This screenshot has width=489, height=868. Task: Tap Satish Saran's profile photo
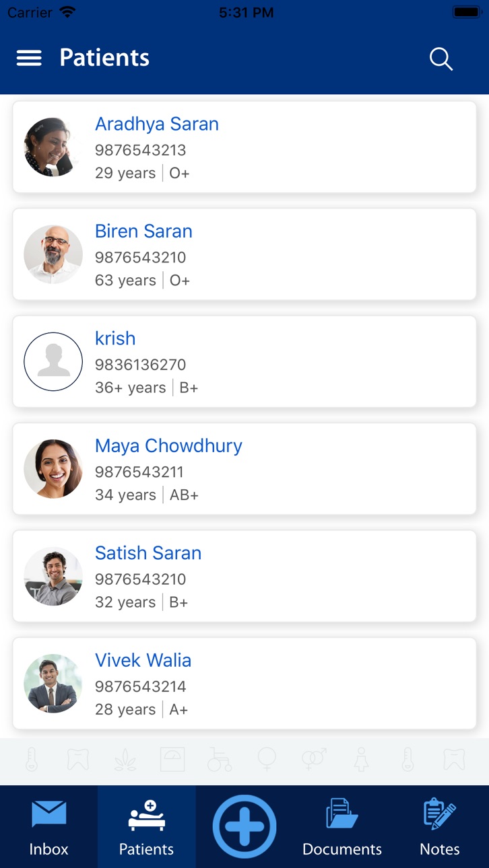pos(53,576)
